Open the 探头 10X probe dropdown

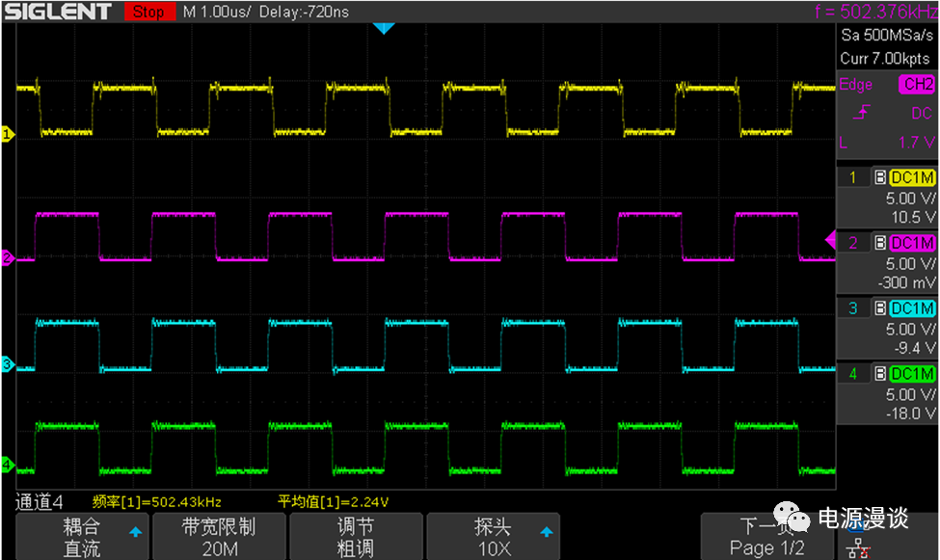[492, 537]
